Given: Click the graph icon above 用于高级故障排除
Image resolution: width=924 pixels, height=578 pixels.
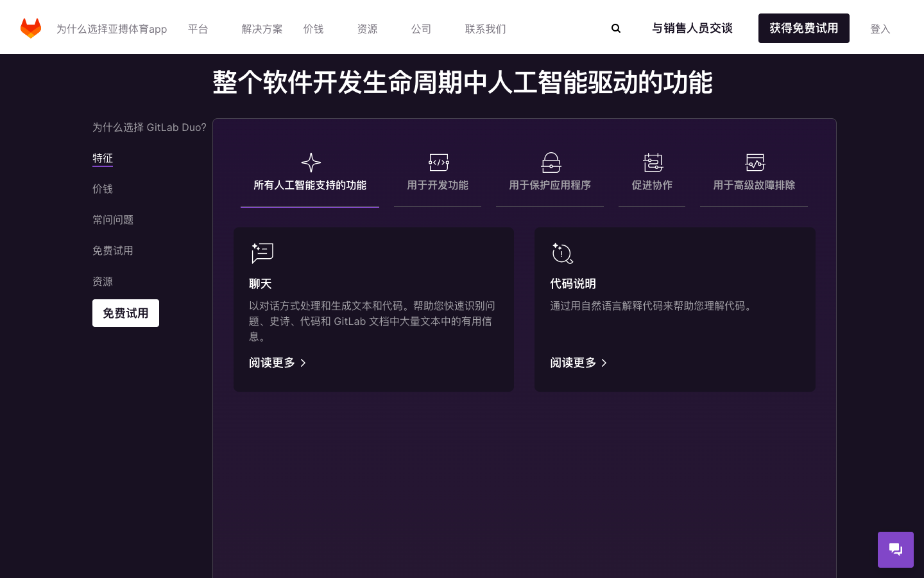Looking at the screenshot, I should (x=755, y=162).
